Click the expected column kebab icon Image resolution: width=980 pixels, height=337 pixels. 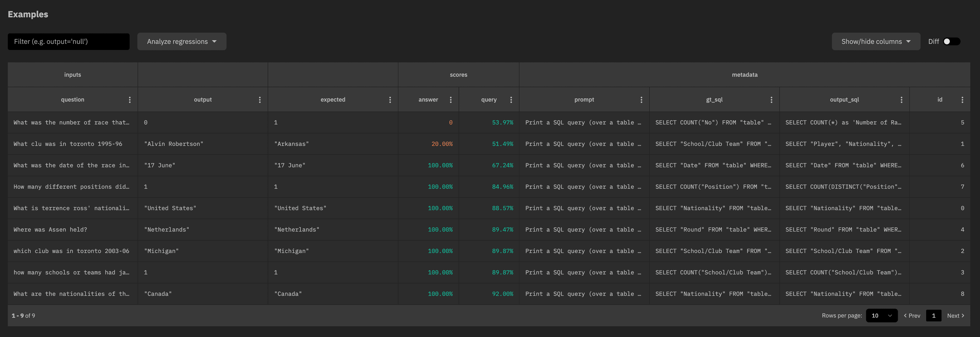coord(390,100)
